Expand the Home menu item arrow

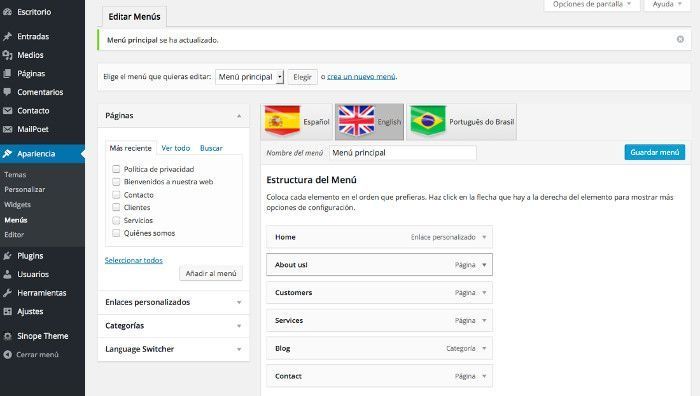point(484,237)
